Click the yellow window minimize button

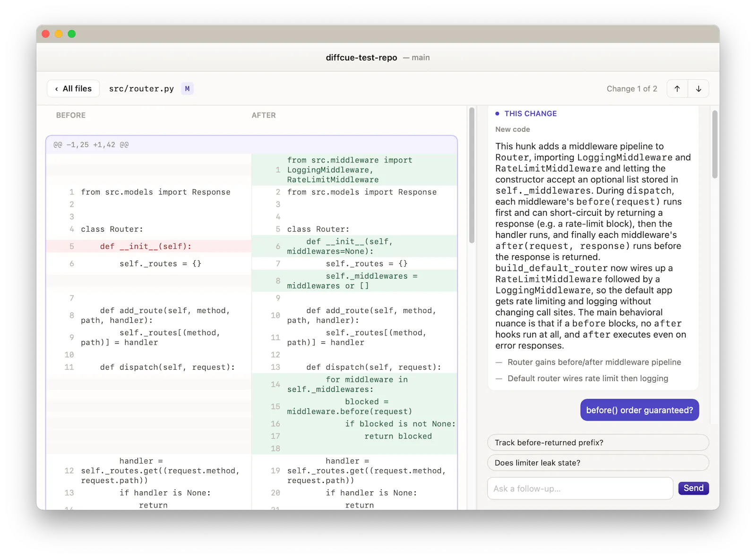click(x=59, y=34)
